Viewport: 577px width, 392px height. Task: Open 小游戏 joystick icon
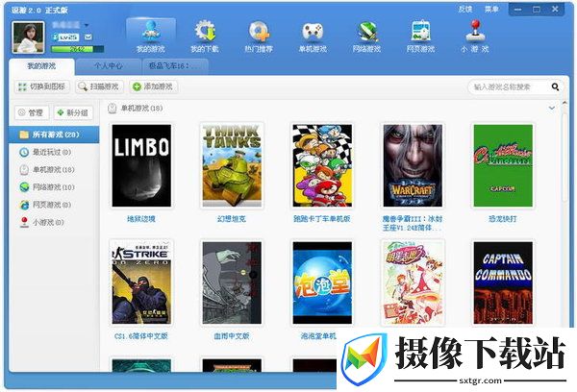(475, 37)
